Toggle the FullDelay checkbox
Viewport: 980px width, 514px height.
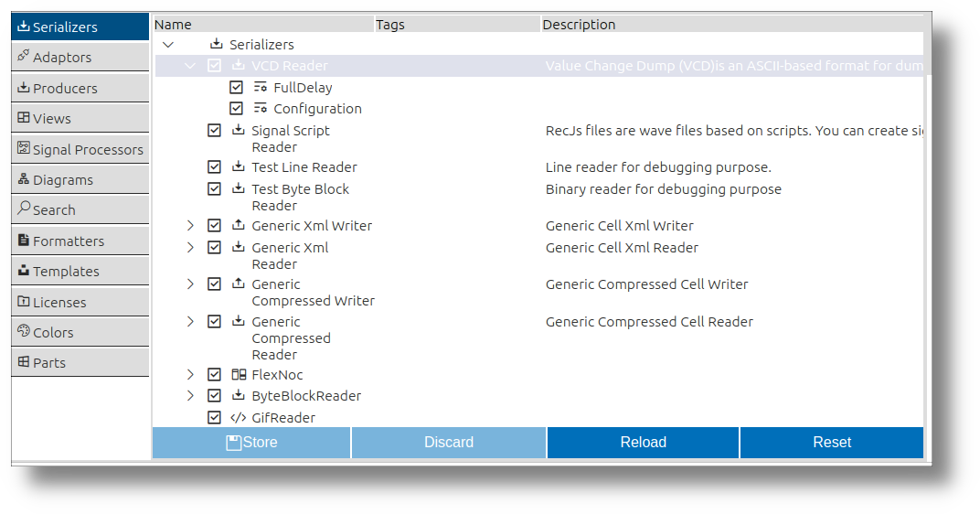(236, 87)
